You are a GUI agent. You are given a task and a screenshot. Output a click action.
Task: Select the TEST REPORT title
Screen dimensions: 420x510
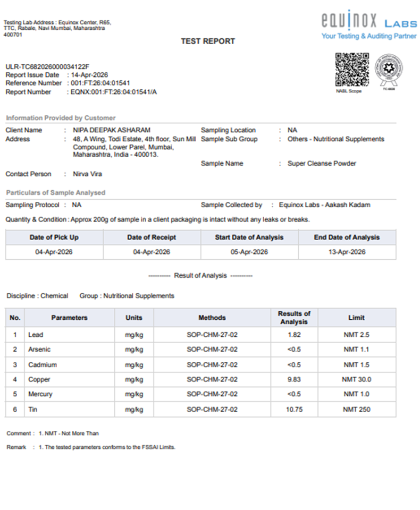point(207,41)
